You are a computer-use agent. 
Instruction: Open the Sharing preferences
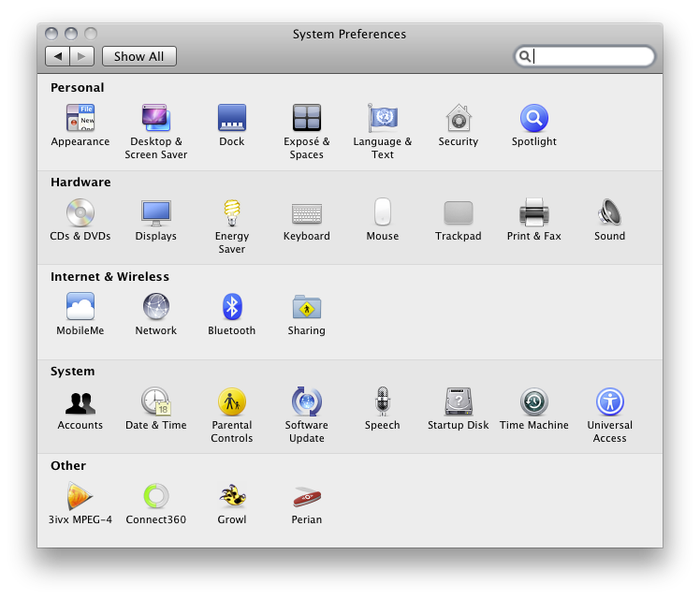point(307,307)
